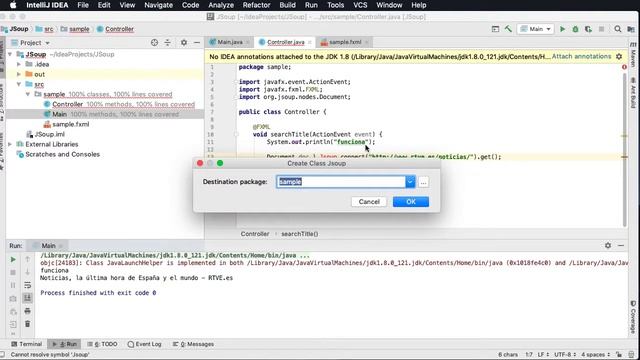Open the Project view selector dropdown
Viewport: 640px width, 360px height.
31,42
